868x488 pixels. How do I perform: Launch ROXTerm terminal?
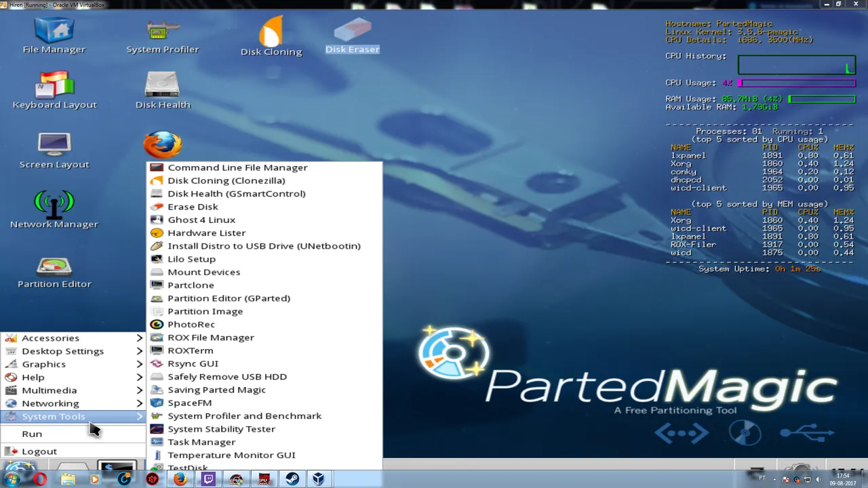264,350
